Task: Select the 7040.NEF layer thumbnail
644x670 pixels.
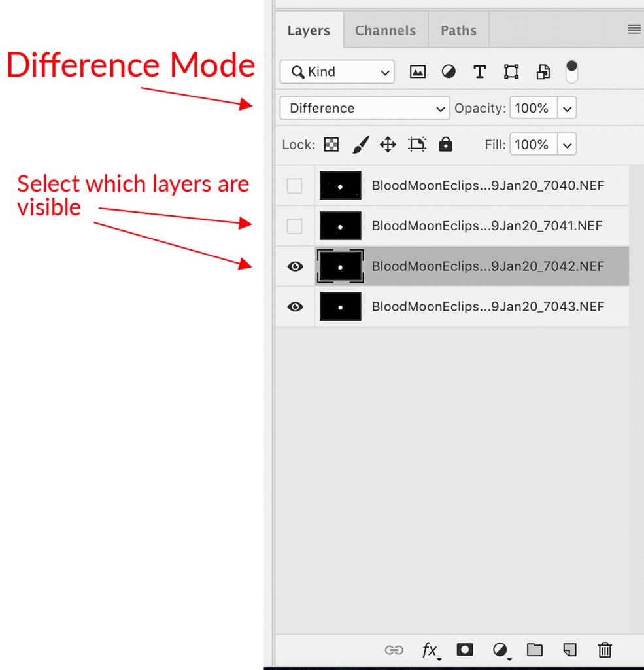Action: [x=341, y=185]
